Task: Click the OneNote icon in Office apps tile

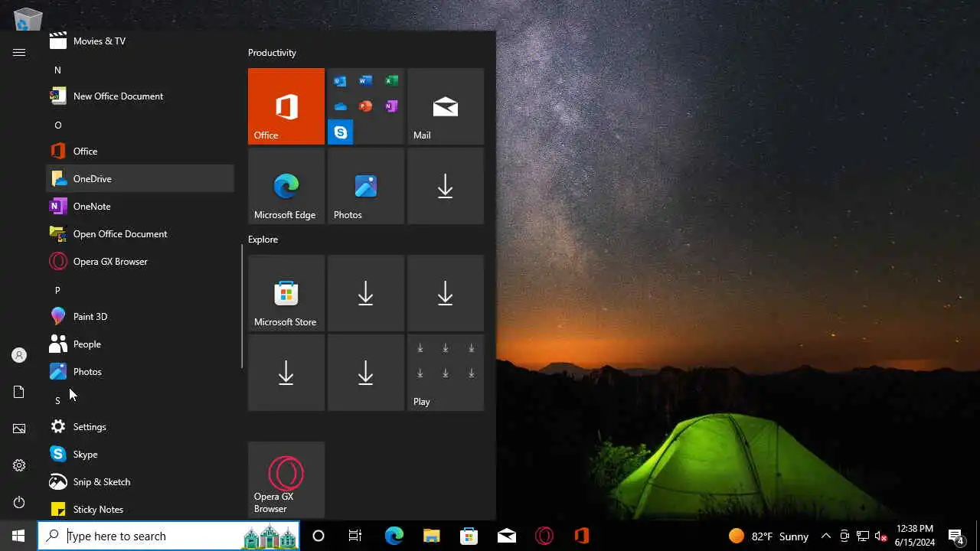Action: pyautogui.click(x=391, y=106)
